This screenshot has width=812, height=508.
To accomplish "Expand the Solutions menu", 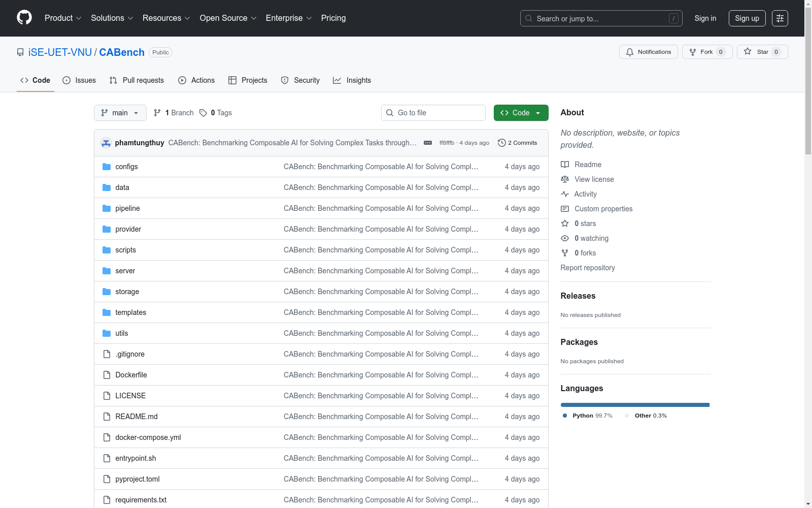I will (x=112, y=18).
